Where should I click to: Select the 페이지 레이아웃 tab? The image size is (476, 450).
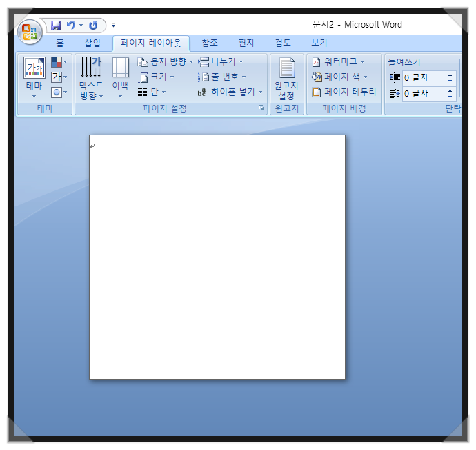point(151,43)
